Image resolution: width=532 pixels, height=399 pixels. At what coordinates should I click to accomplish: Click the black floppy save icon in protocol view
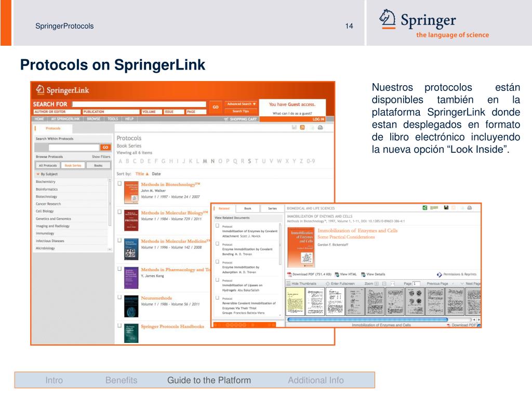point(446,208)
